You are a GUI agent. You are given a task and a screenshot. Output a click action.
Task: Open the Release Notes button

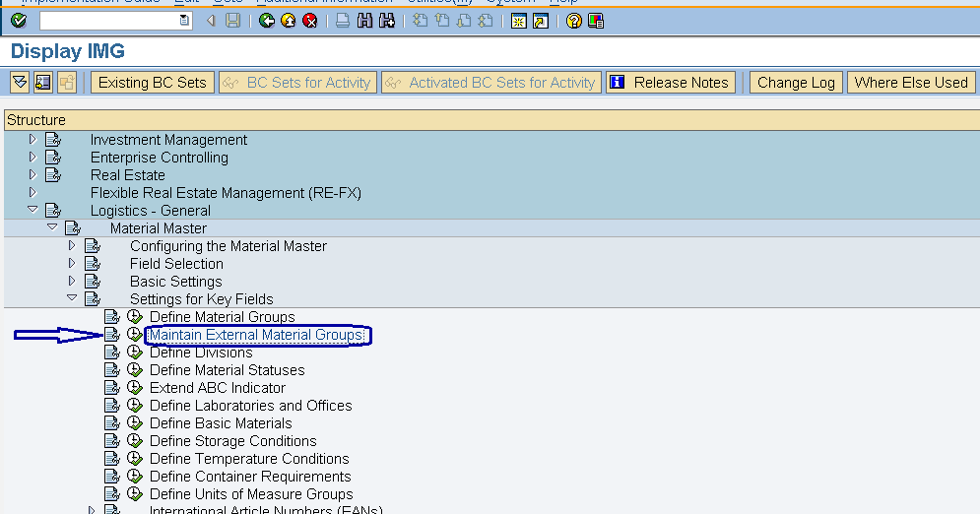pos(671,83)
